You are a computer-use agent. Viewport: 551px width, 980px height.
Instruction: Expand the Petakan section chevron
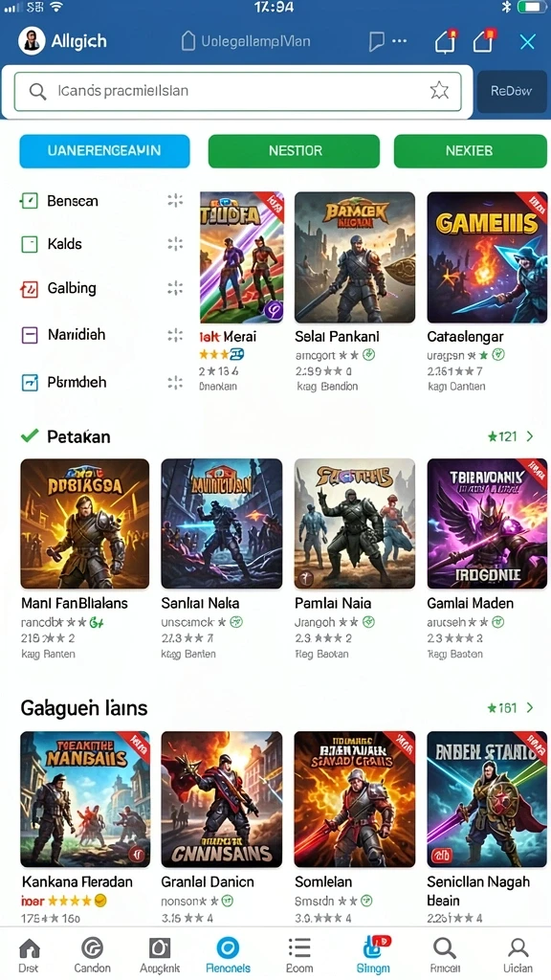(x=530, y=436)
